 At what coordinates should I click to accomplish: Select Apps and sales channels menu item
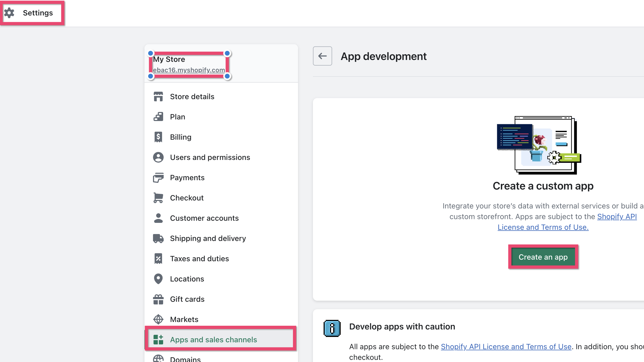pyautogui.click(x=213, y=339)
